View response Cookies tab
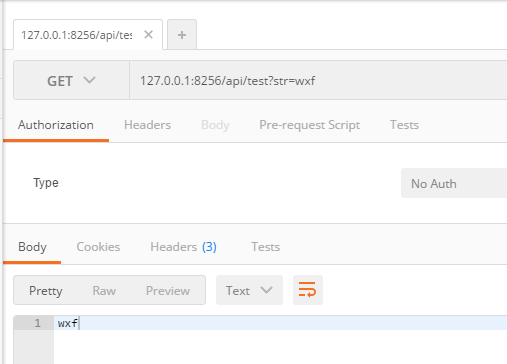Viewport: 507px width, 364px height. (x=98, y=247)
